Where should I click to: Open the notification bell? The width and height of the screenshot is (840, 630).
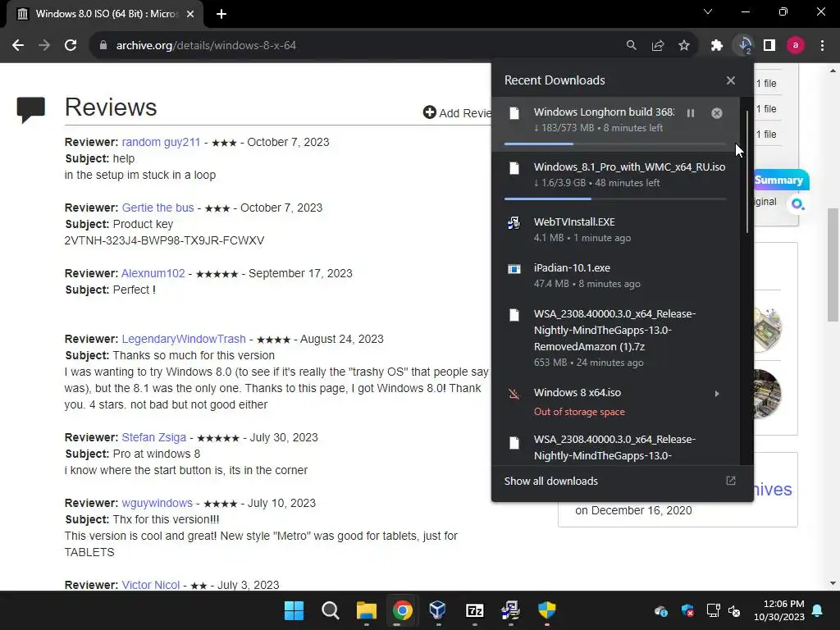coord(818,610)
